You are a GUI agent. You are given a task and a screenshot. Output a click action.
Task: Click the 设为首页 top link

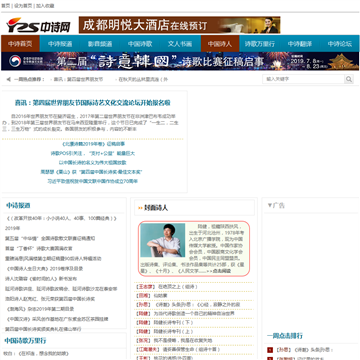pyautogui.click(x=23, y=6)
